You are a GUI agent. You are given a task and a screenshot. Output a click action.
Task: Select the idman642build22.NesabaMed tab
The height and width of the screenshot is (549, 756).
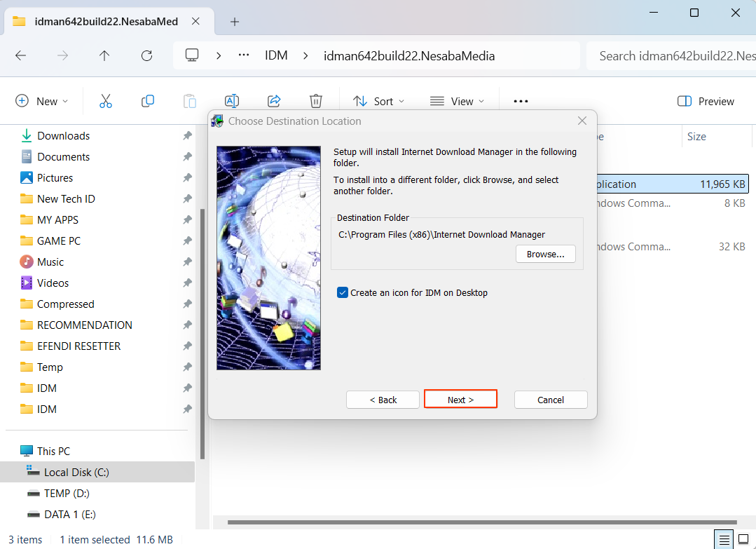pyautogui.click(x=109, y=22)
